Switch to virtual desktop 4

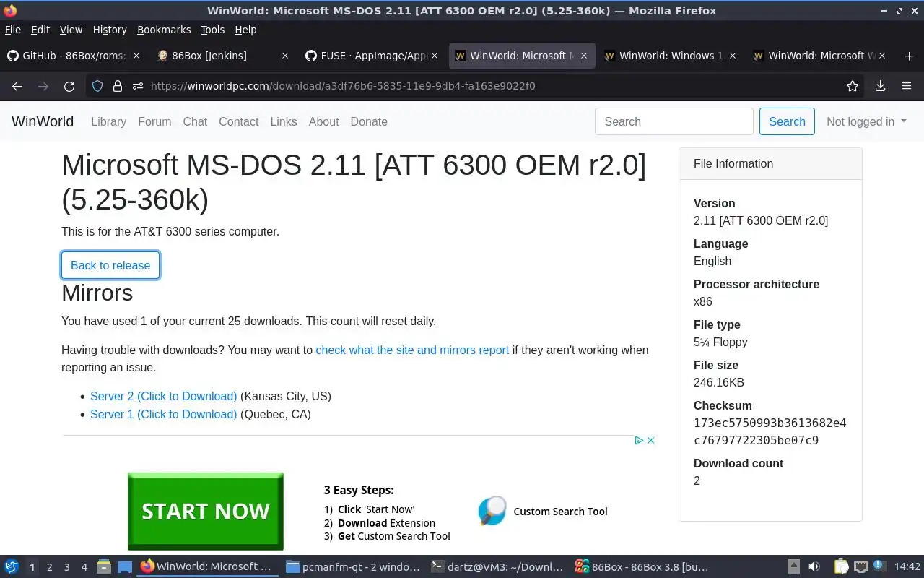point(84,567)
